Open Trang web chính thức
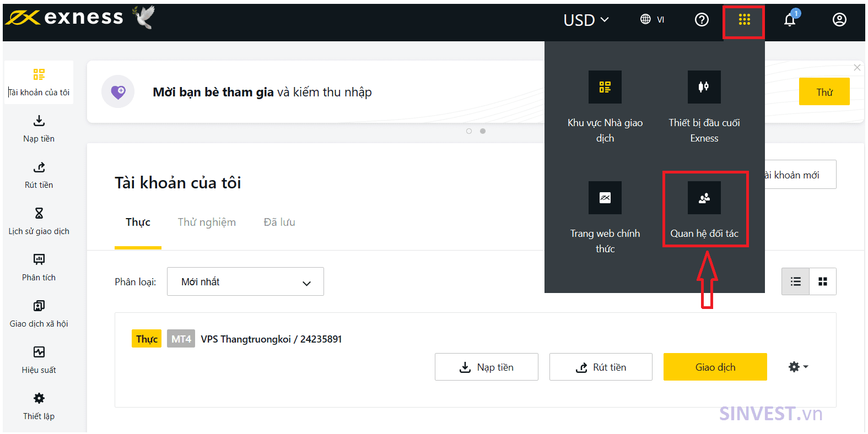The width and height of the screenshot is (868, 434). [605, 218]
